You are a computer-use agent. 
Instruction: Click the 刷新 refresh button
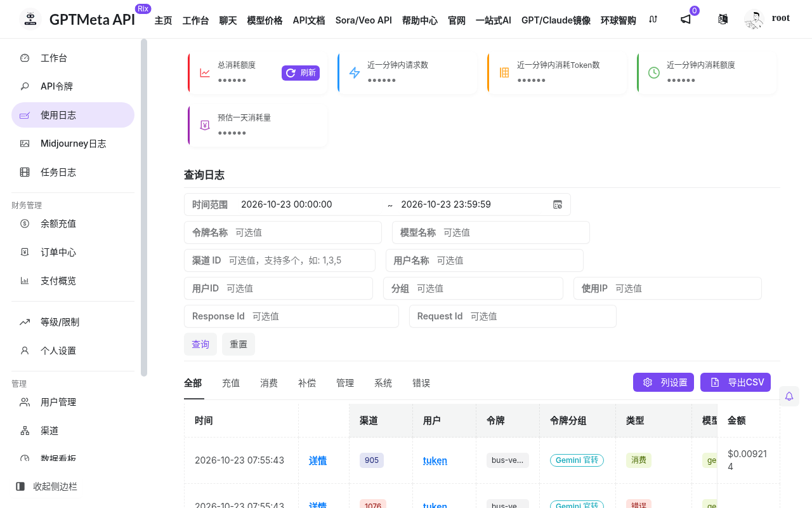tap(301, 72)
